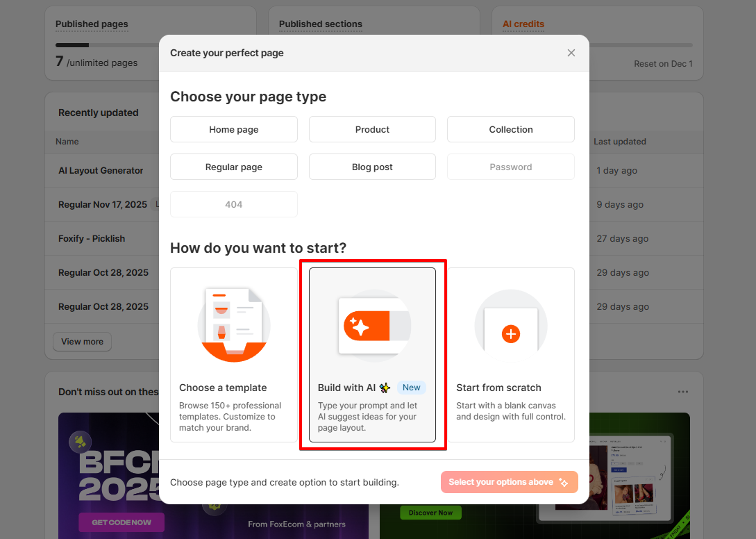The height and width of the screenshot is (539, 756).
Task: Click the template document illustration icon
Action: [234, 326]
